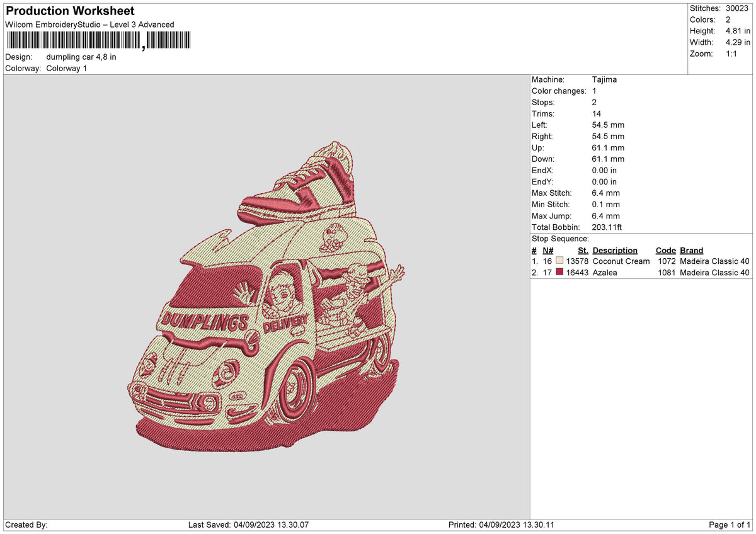Click the 'Brand' column header
The width and height of the screenshot is (756, 534).
point(691,250)
